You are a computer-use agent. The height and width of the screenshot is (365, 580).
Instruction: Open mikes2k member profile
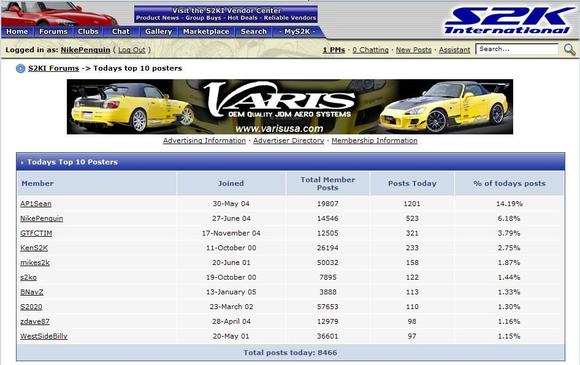click(35, 263)
